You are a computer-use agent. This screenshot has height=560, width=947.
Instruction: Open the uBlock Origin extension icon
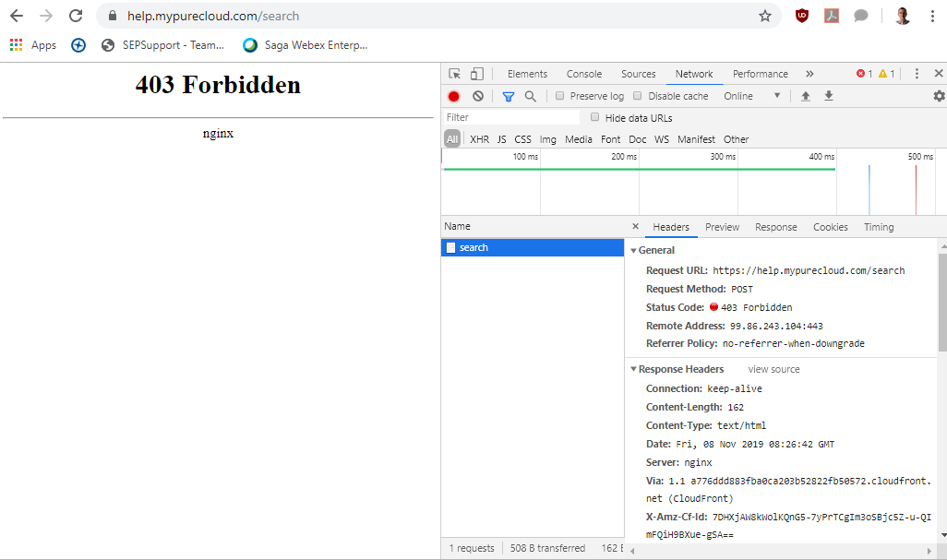pyautogui.click(x=802, y=17)
